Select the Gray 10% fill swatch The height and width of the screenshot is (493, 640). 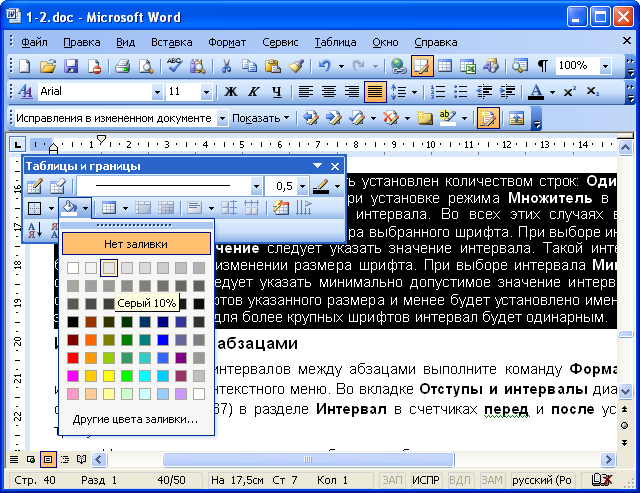[109, 268]
